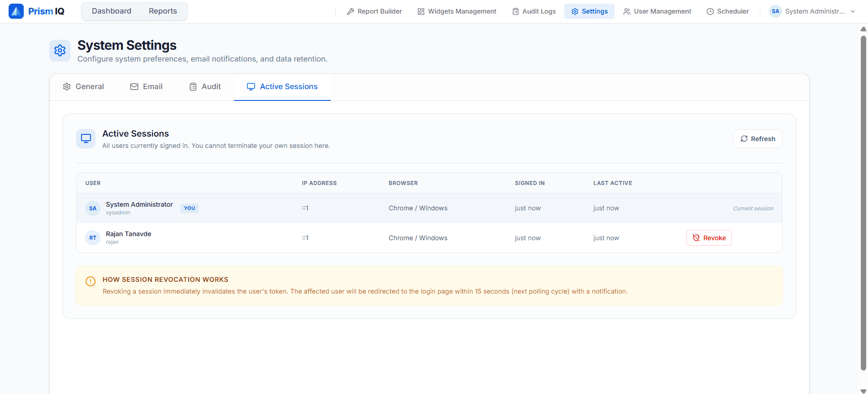This screenshot has width=868, height=394.
Task: Switch to the Dashboard tab
Action: coord(111,11)
